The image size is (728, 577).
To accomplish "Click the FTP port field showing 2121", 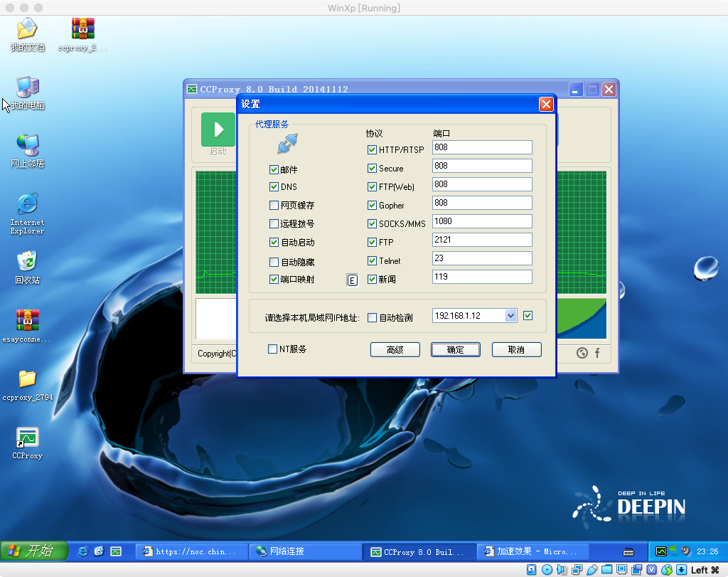I will (482, 240).
